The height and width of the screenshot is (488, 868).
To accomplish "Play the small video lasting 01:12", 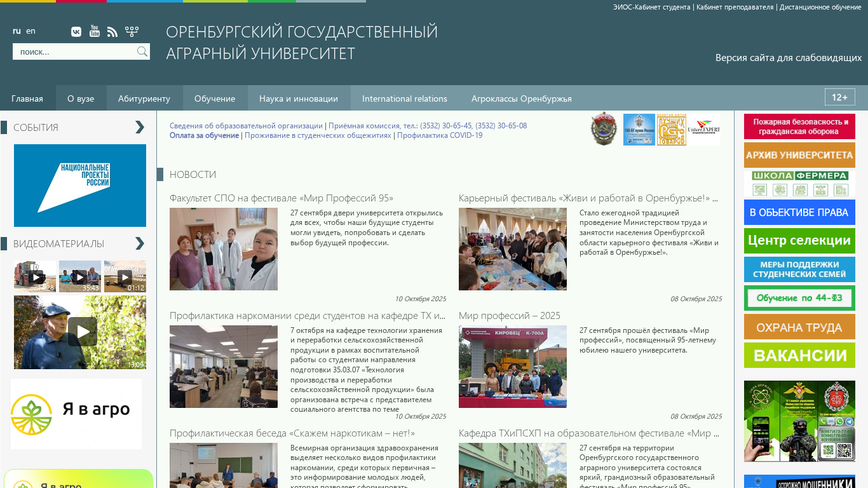I will click(x=125, y=276).
